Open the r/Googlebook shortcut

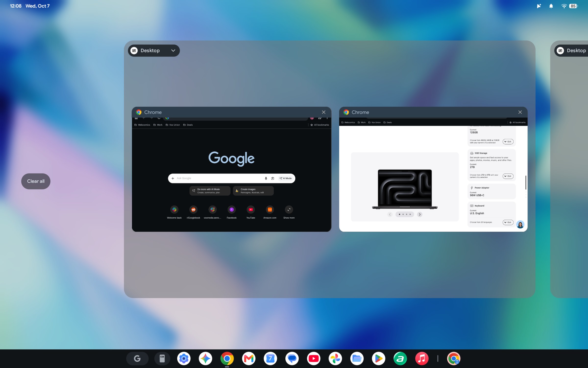point(193,212)
